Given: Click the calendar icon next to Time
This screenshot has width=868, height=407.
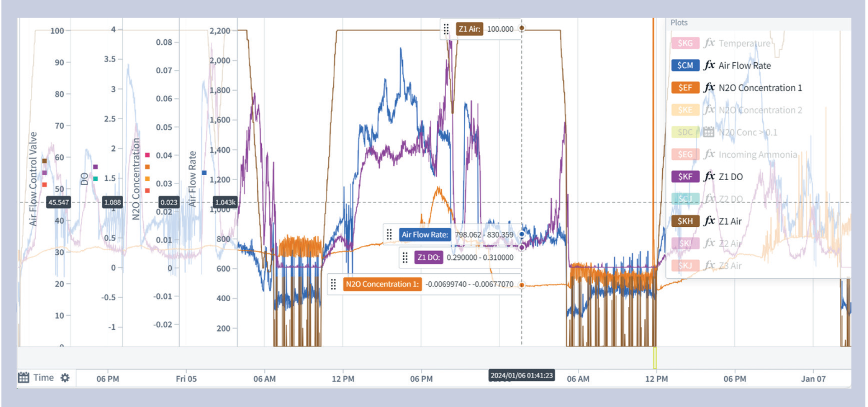Looking at the screenshot, I should click(24, 378).
